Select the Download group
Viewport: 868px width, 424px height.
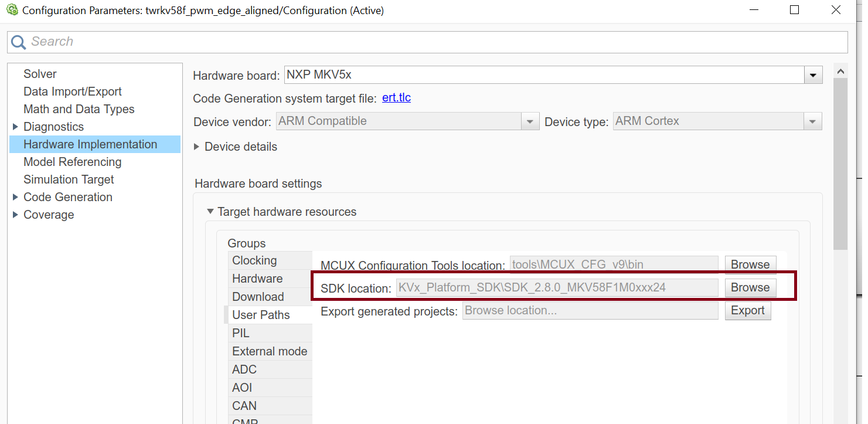(258, 297)
